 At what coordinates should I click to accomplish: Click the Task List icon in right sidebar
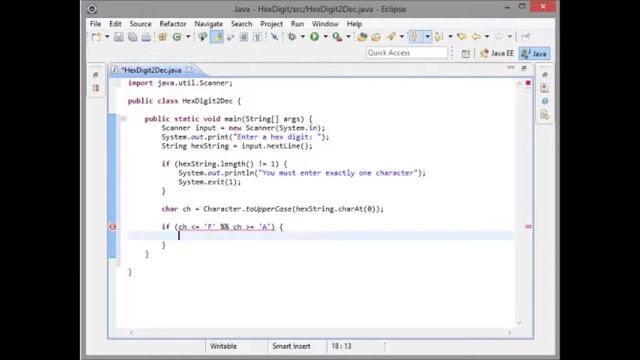544,88
